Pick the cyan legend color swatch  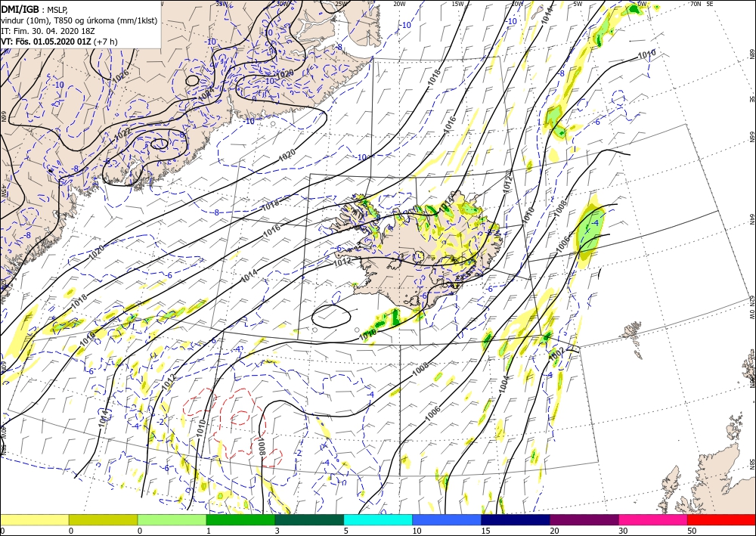pyautogui.click(x=378, y=519)
